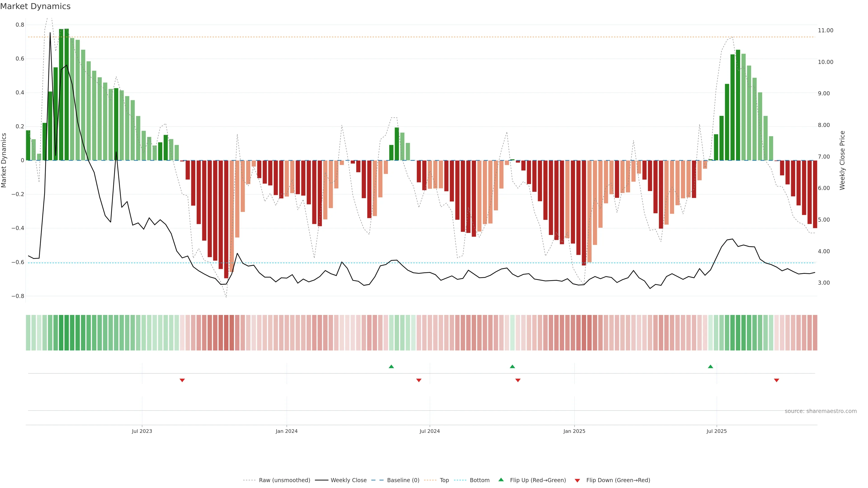Click the Market Dynamics chart title
The width and height of the screenshot is (868, 488).
click(x=35, y=6)
